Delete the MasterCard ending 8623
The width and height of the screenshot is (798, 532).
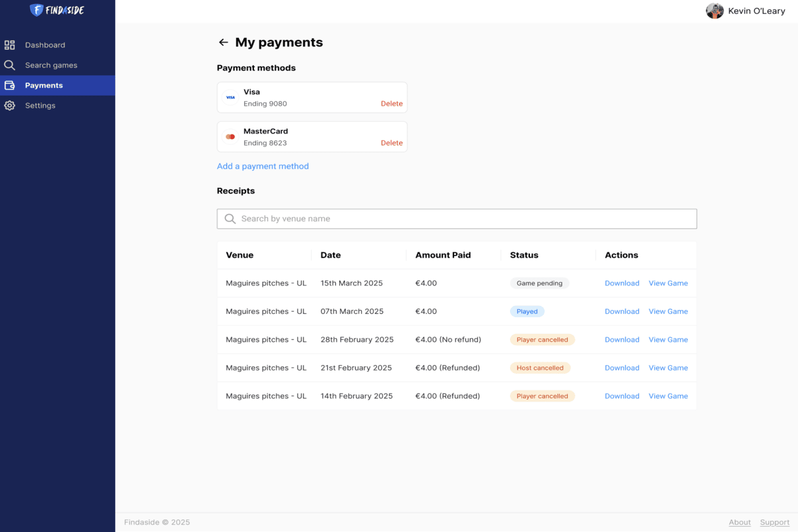point(392,143)
